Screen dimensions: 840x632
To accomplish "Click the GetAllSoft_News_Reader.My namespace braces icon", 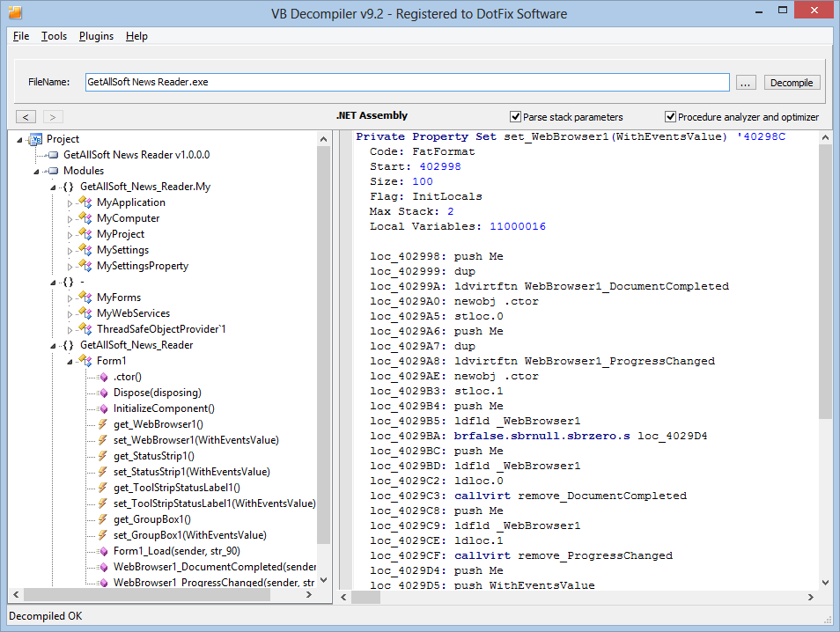I will point(68,187).
